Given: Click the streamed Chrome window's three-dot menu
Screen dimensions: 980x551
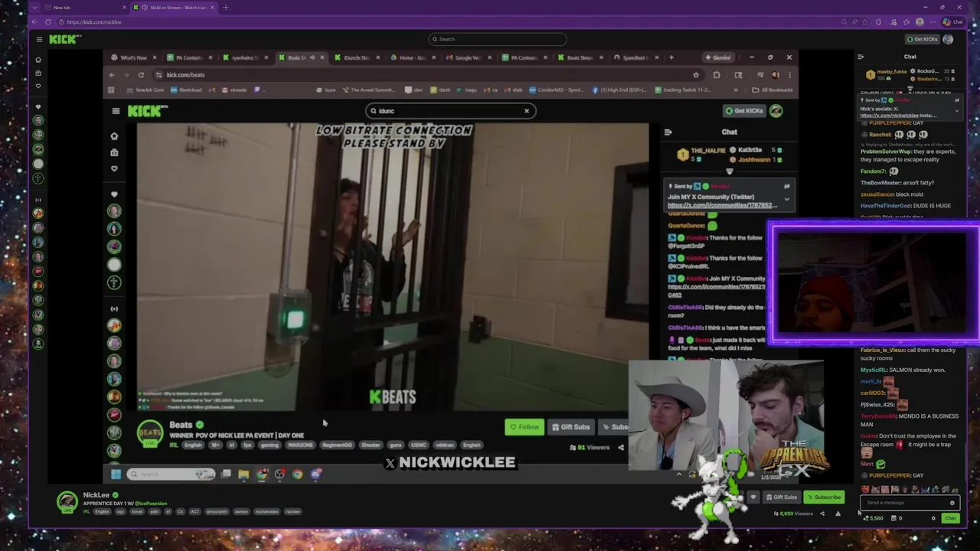Looking at the screenshot, I should pos(789,75).
